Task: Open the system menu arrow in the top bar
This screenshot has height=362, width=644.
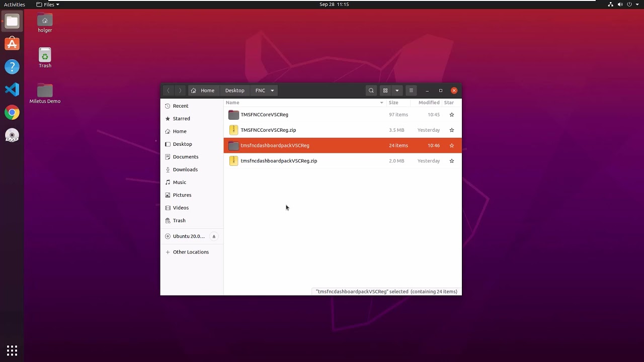Action: click(x=637, y=5)
